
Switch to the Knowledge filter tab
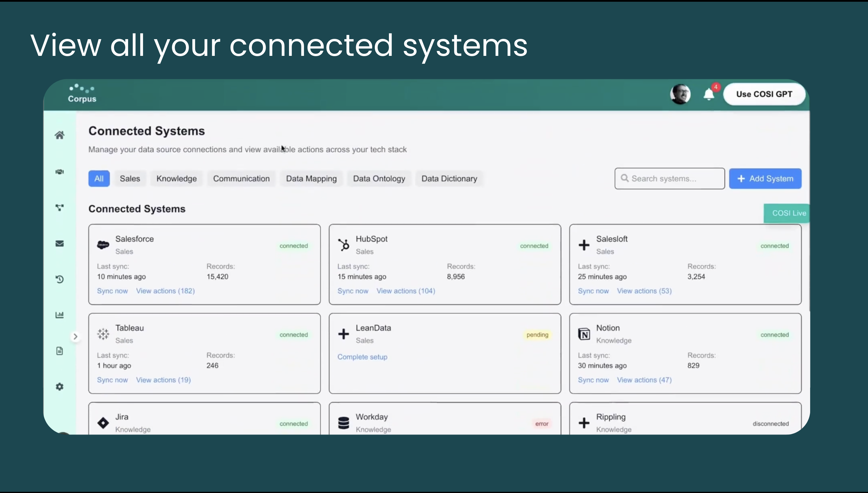(x=176, y=179)
